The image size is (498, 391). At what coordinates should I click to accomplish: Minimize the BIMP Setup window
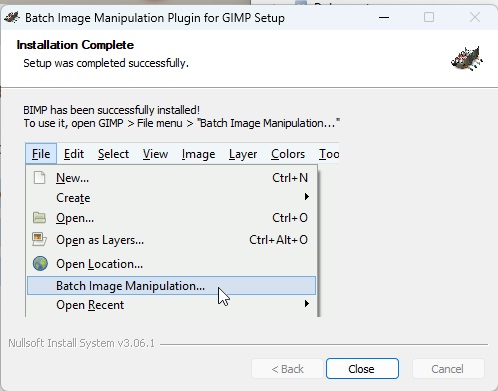click(x=384, y=17)
